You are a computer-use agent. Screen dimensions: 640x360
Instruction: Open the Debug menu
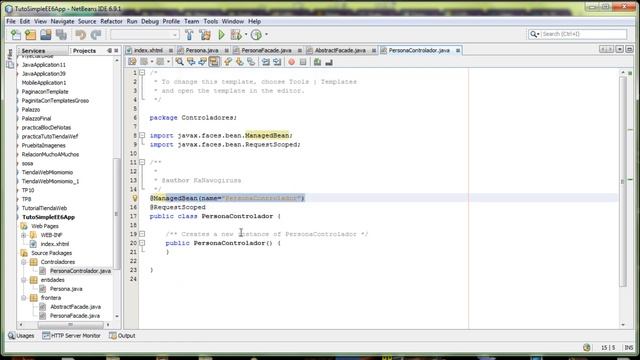pyautogui.click(x=150, y=21)
